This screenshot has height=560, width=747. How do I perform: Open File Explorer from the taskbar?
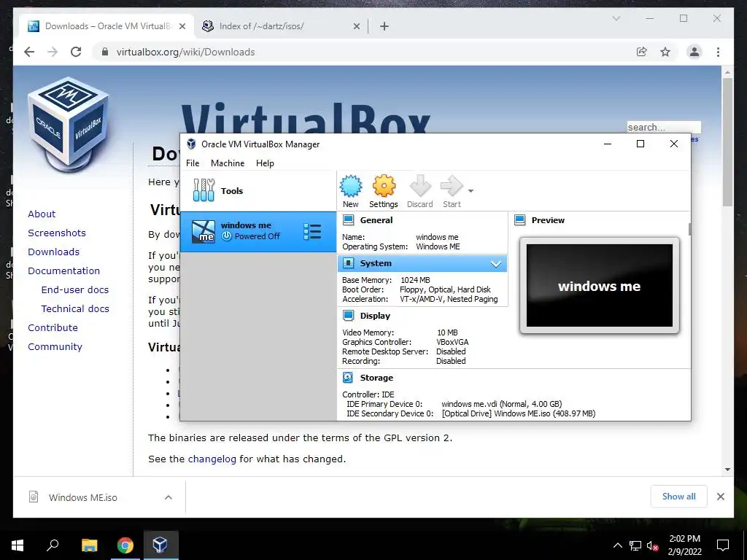point(89,545)
